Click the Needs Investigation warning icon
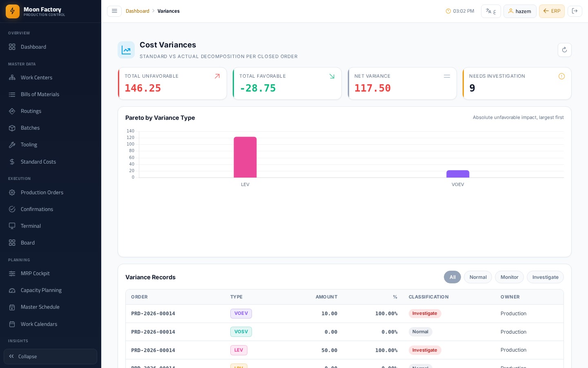Viewport: 588px width, 368px height. [561, 76]
